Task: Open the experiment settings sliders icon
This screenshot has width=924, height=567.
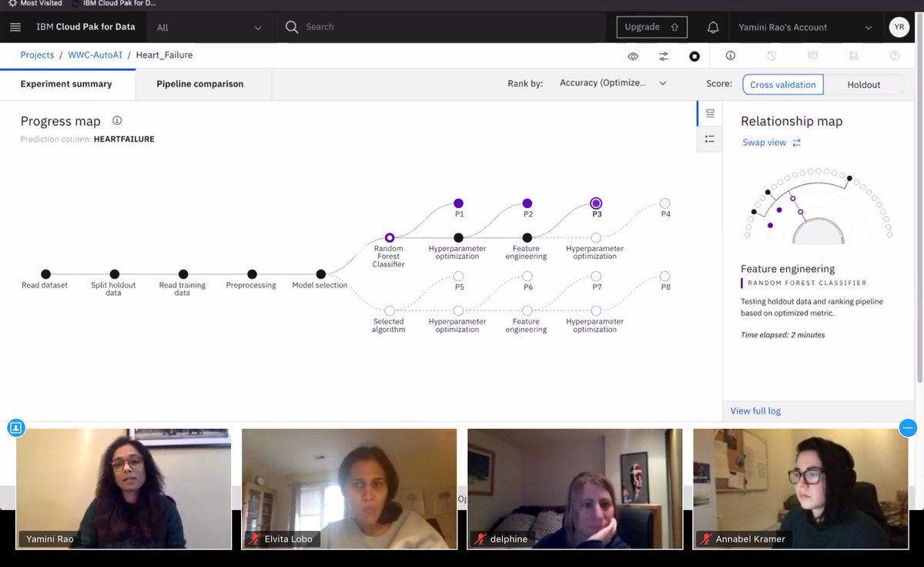Action: pyautogui.click(x=664, y=56)
